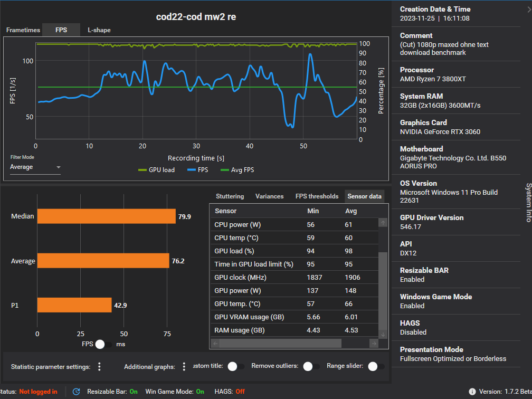532x399 pixels.
Task: Enable the Range slider switch
Action: [376, 366]
